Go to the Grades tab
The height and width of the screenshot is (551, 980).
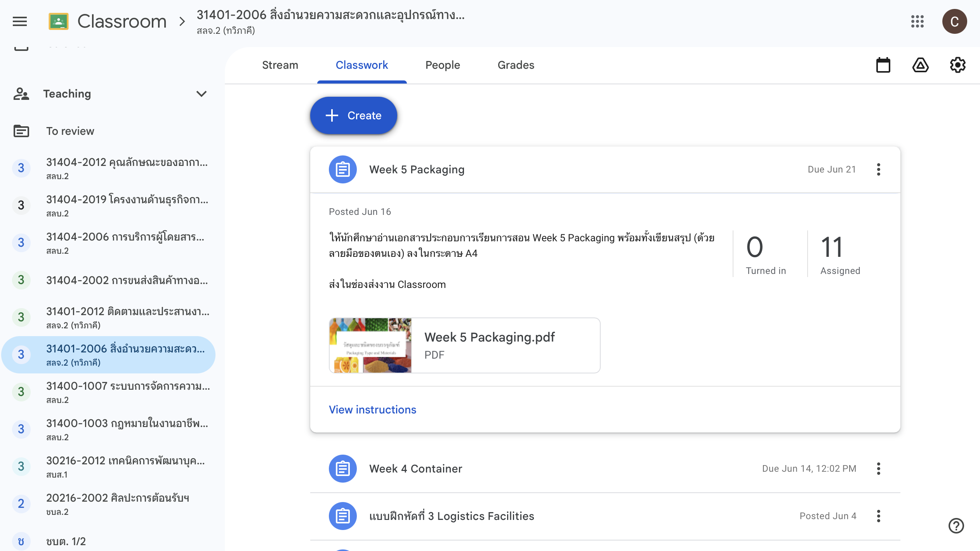(x=516, y=65)
